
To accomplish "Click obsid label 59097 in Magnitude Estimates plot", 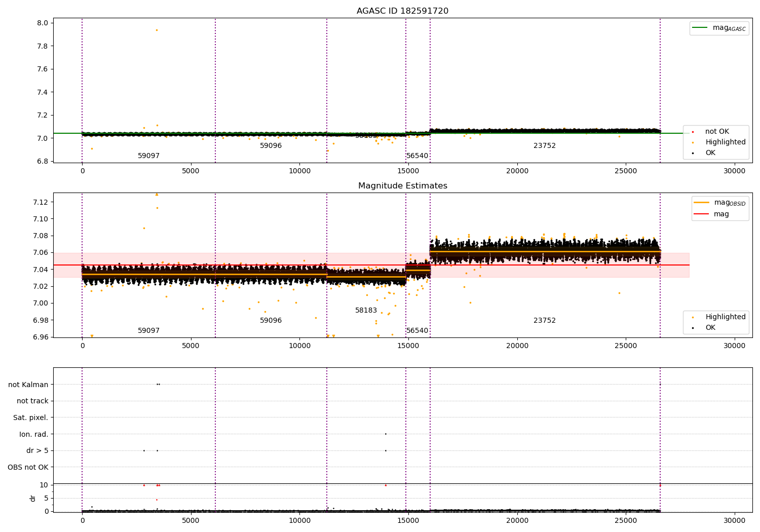I will click(149, 331).
